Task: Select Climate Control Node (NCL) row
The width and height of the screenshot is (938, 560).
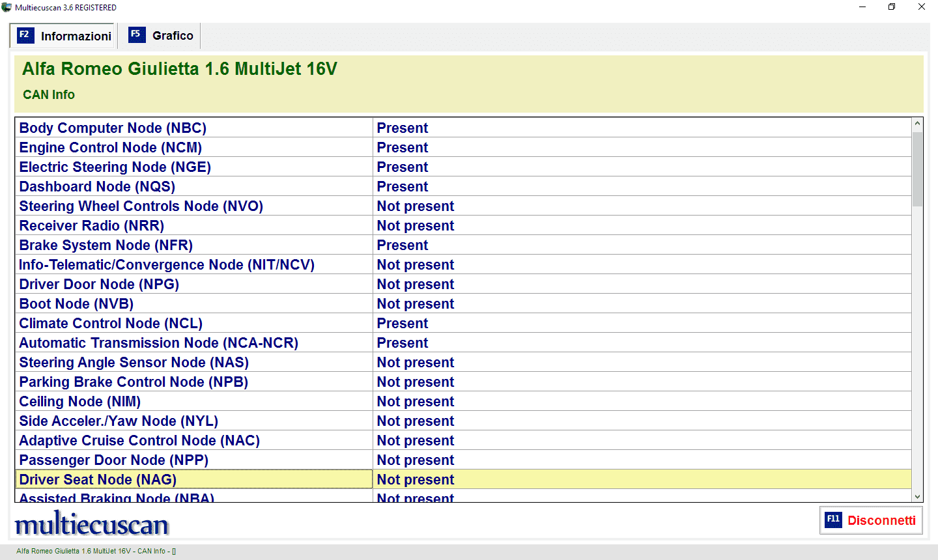Action: coord(462,323)
